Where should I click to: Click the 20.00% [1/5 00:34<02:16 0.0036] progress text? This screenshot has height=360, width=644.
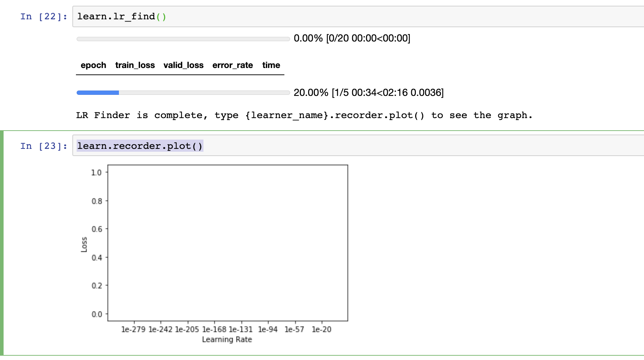(x=368, y=93)
